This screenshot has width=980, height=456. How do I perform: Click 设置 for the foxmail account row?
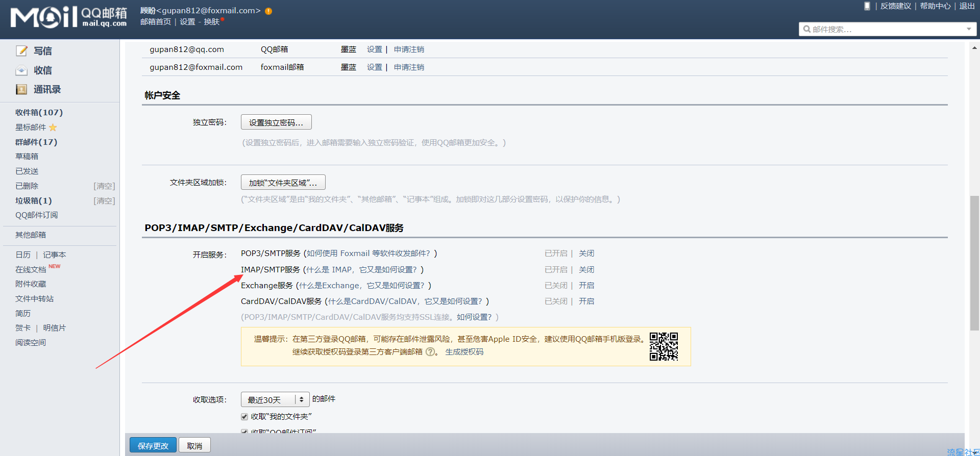[x=375, y=67]
